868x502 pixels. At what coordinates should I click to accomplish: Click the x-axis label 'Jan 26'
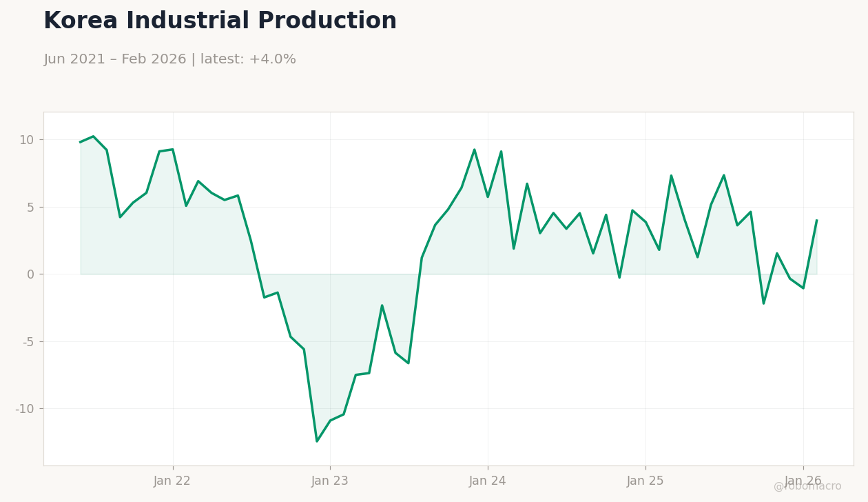click(803, 481)
